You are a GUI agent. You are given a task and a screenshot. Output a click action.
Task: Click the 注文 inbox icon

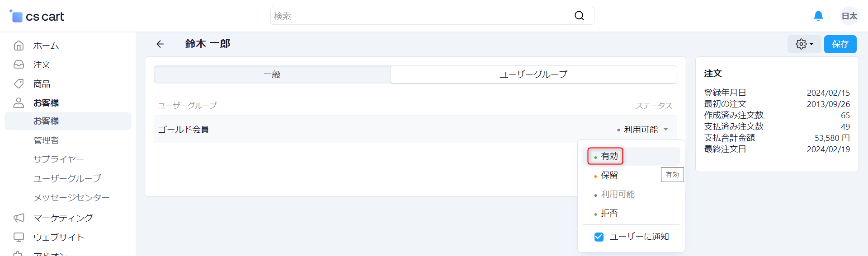(x=19, y=65)
